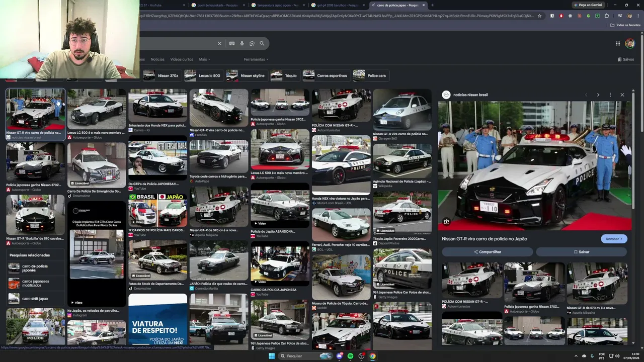Bookmark this page with the star icon
The height and width of the screenshot is (362, 644).
click(x=539, y=16)
